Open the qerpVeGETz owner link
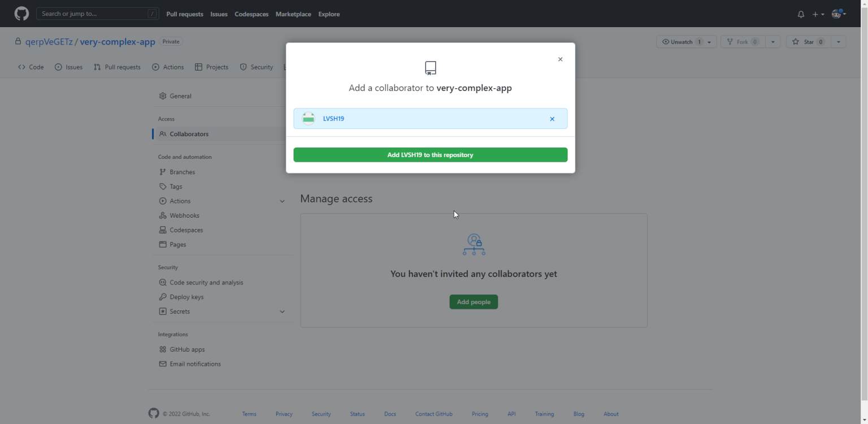Screen dimensions: 868x424 (49, 42)
